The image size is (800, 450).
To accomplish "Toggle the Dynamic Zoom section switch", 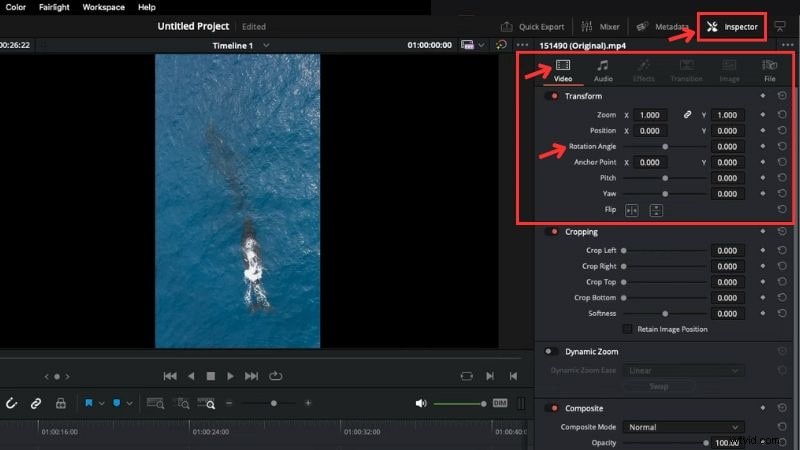I will (552, 352).
